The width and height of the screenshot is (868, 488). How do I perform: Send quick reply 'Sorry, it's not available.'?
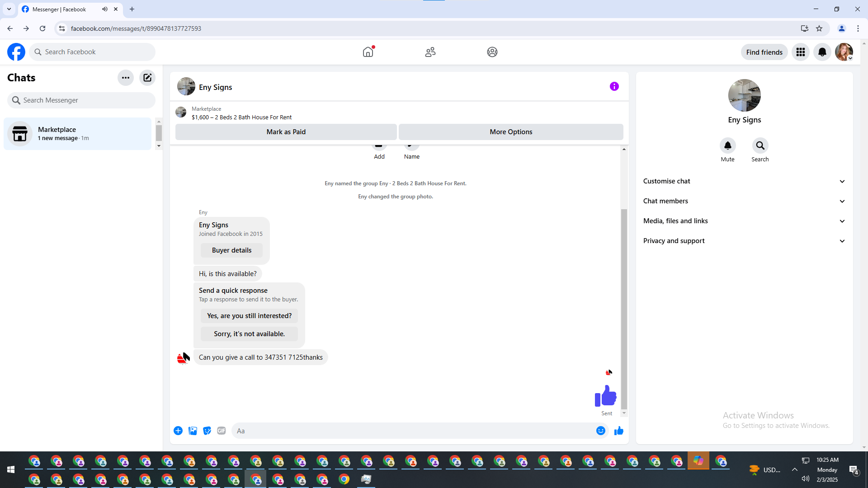click(249, 334)
